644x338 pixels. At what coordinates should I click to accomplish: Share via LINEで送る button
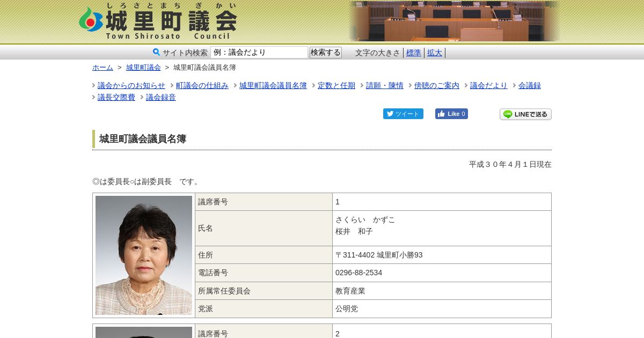pos(525,114)
